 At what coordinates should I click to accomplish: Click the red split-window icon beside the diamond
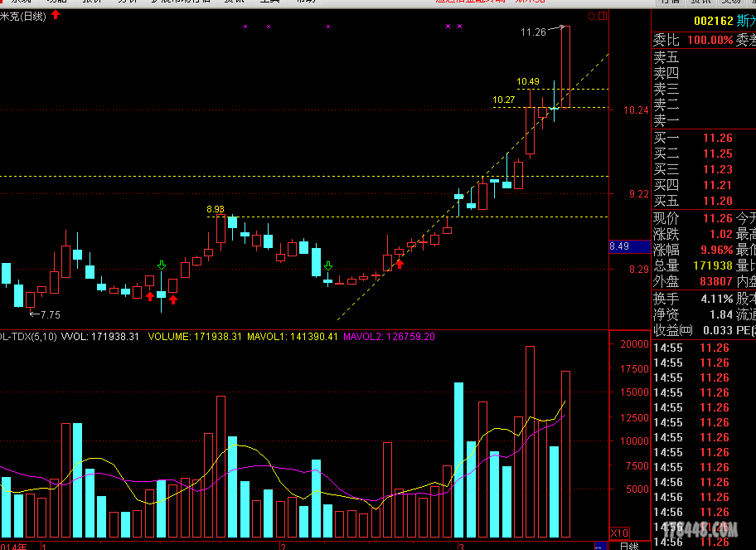603,16
